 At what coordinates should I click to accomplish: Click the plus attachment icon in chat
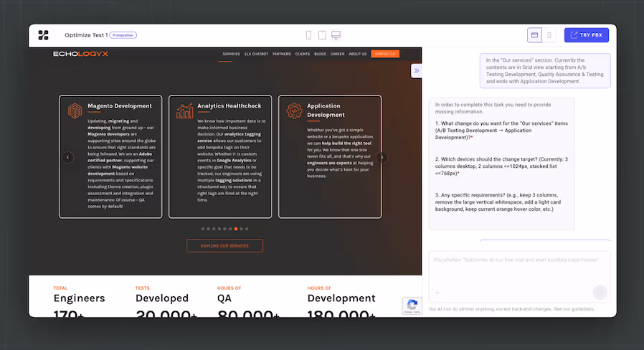(437, 293)
